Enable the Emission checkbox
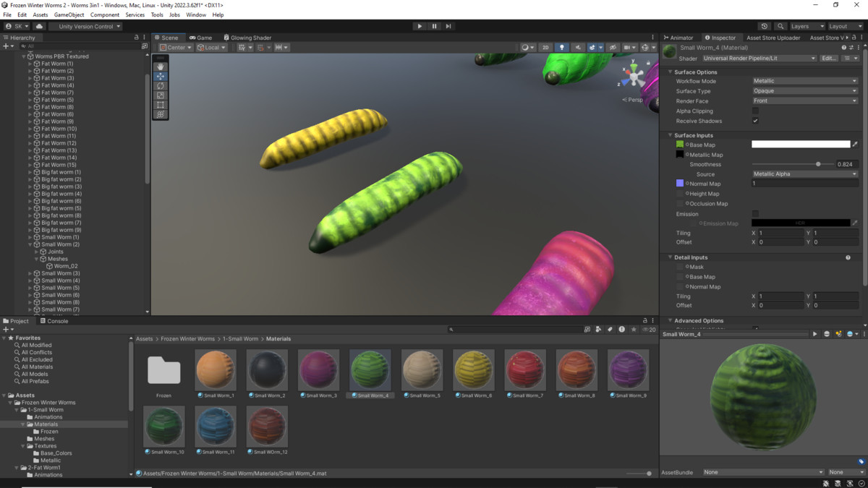 [x=755, y=213]
